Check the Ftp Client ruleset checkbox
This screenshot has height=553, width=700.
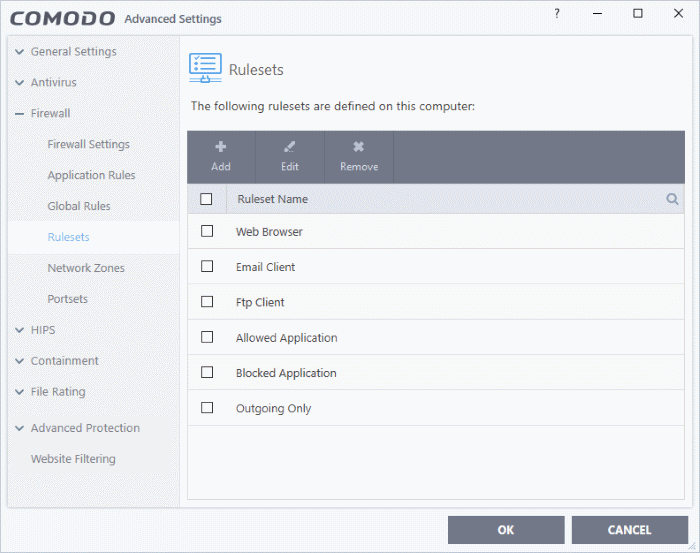pyautogui.click(x=207, y=302)
